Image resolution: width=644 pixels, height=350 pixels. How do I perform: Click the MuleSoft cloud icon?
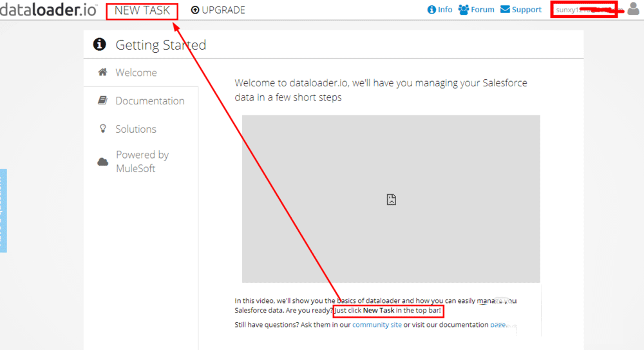pos(102,162)
